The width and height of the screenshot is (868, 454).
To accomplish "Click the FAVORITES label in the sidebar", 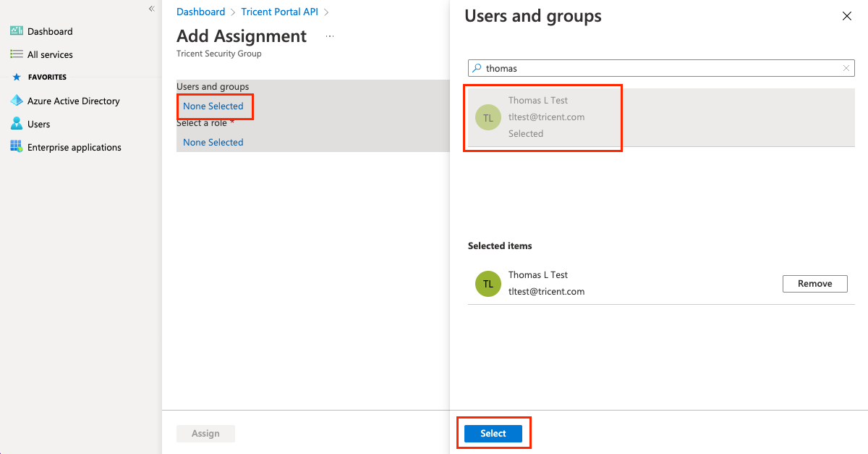I will 47,77.
